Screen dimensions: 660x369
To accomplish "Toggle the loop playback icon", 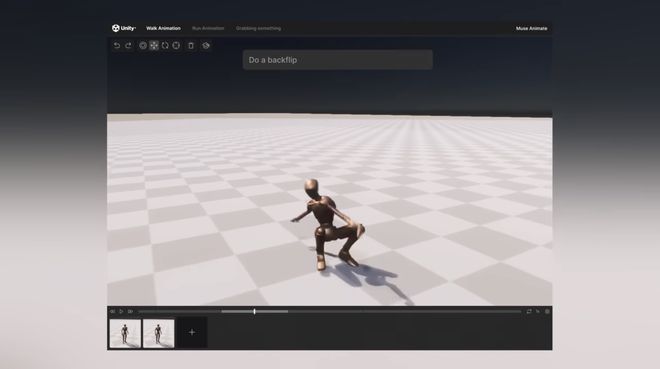I will tap(529, 311).
